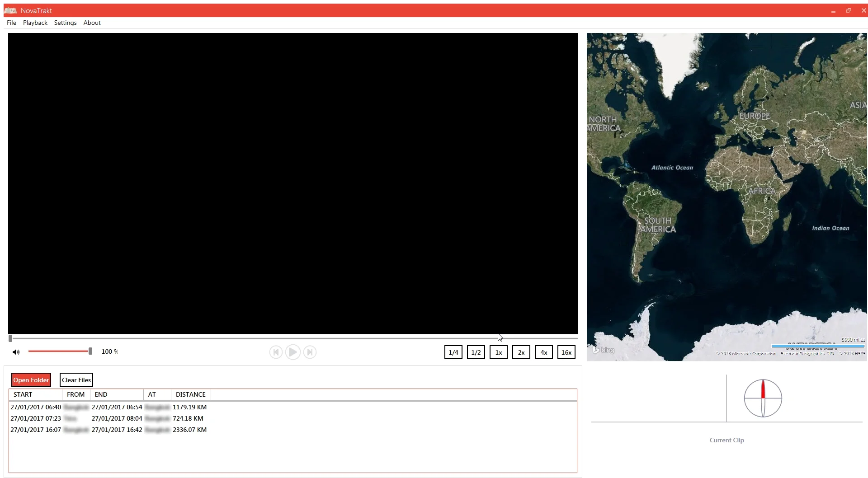Image resolution: width=868 pixels, height=478 pixels.
Task: Skip to the next clip
Action: tap(310, 352)
